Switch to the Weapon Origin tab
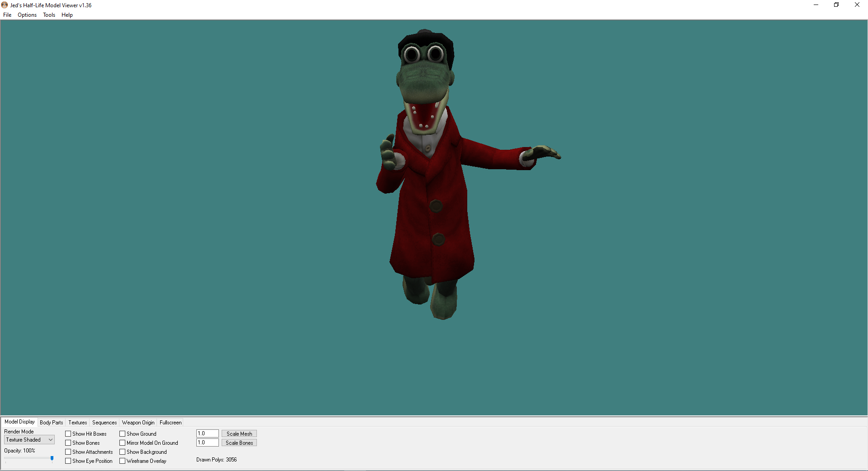 (138, 423)
